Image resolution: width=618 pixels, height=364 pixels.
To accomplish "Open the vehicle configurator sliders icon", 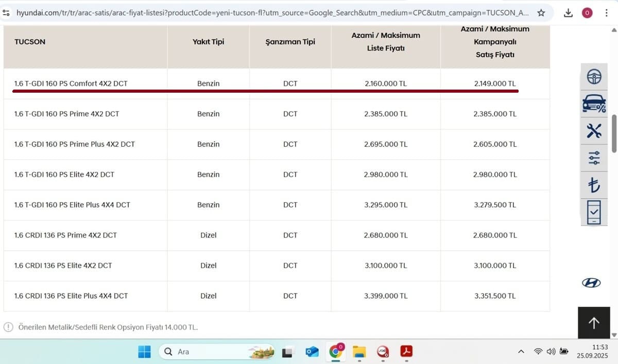I will coord(594,158).
